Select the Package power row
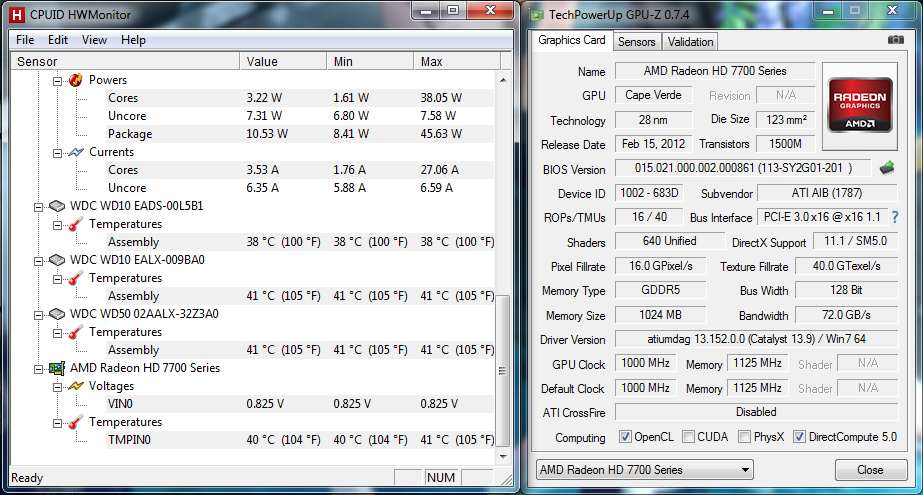 [300, 134]
